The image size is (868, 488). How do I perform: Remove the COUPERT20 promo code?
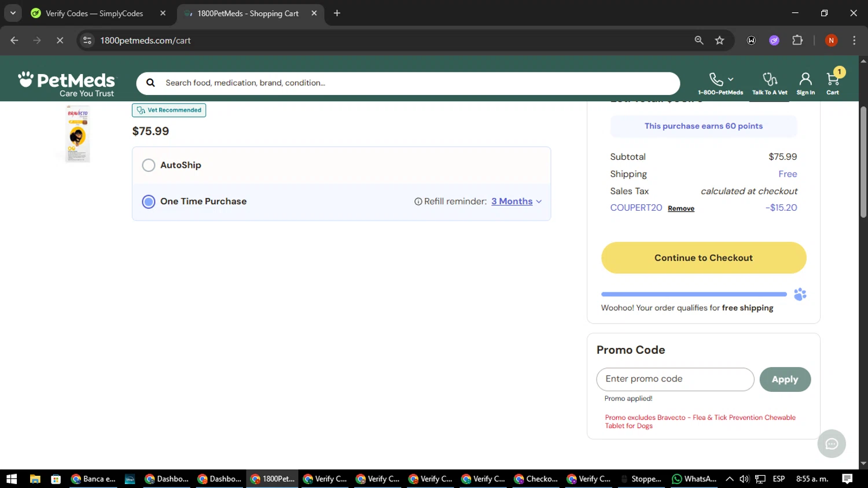pyautogui.click(x=681, y=208)
